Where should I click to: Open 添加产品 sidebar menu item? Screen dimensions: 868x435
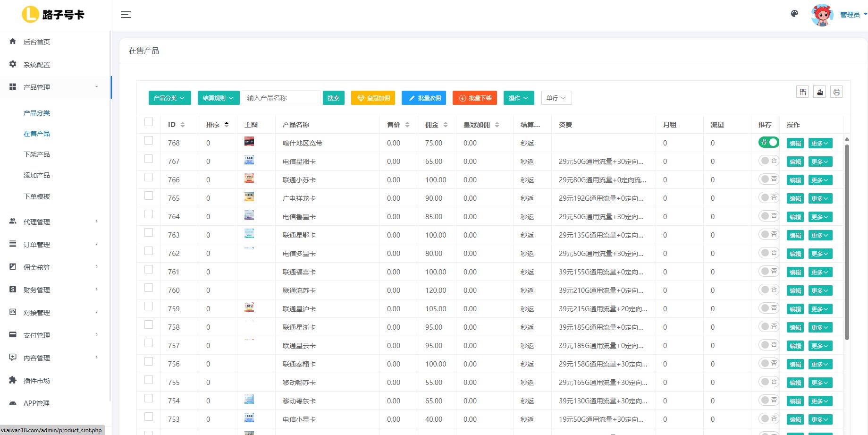[37, 175]
